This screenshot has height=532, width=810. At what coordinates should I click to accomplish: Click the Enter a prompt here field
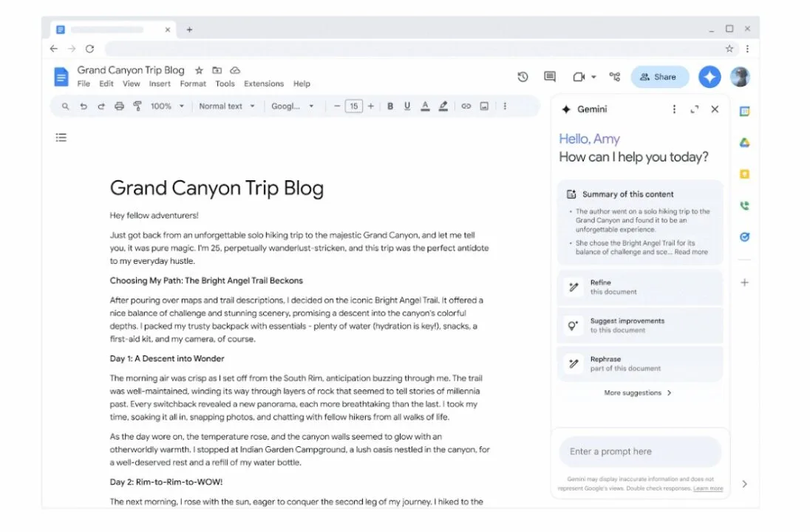[636, 451]
